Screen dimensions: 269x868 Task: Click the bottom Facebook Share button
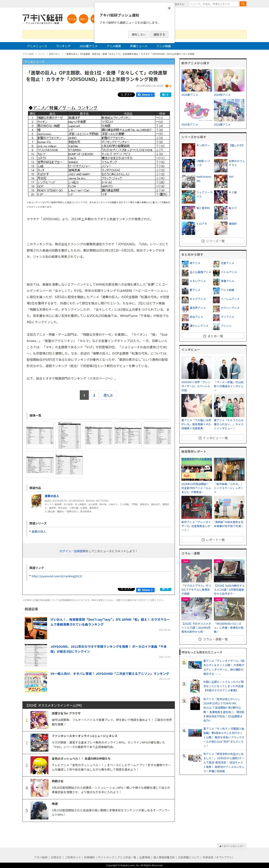(145, 590)
